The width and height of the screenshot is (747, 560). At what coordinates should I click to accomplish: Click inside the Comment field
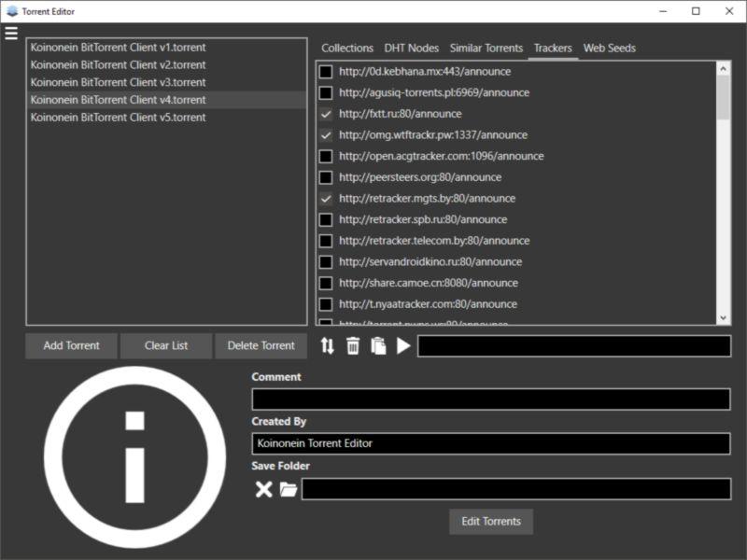pyautogui.click(x=491, y=399)
